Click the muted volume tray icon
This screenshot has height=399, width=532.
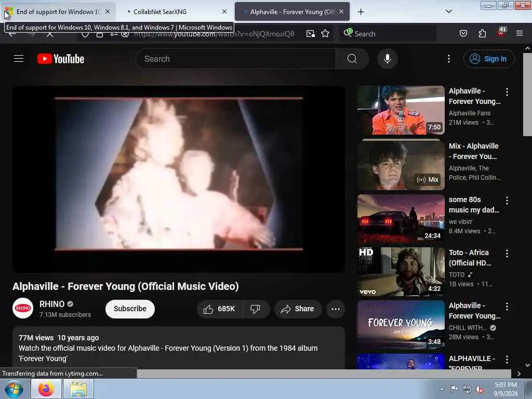click(x=480, y=390)
